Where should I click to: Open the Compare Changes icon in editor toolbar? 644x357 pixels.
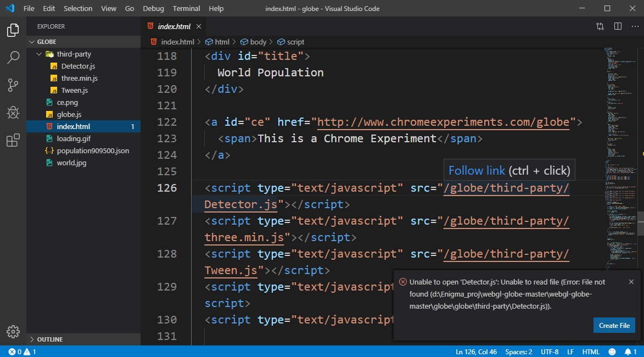(600, 26)
